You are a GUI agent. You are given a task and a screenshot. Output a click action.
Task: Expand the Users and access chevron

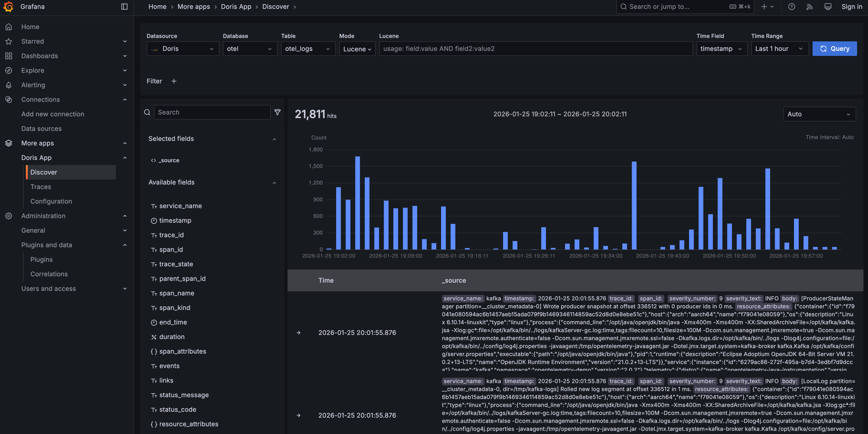[125, 288]
